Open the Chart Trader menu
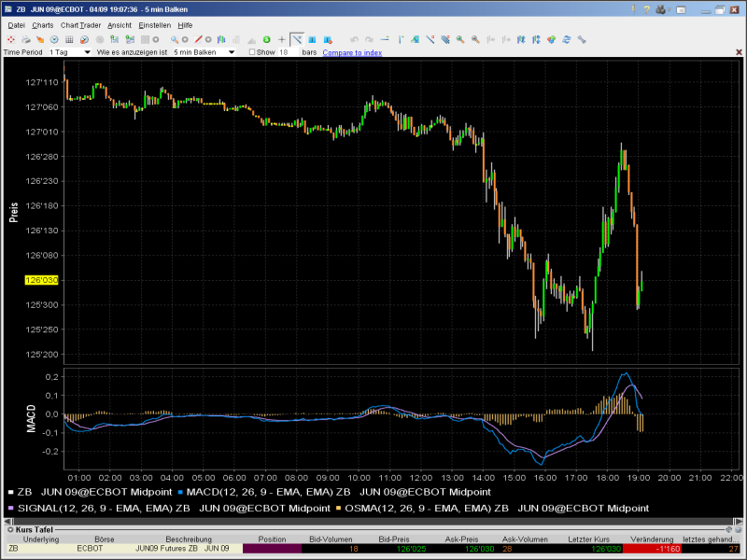 80,25
